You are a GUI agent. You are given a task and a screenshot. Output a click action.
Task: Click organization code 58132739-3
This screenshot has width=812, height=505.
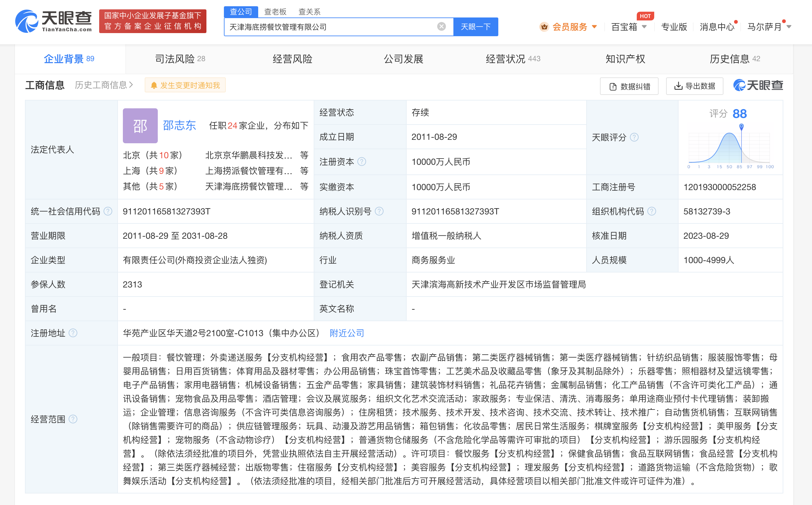point(707,211)
